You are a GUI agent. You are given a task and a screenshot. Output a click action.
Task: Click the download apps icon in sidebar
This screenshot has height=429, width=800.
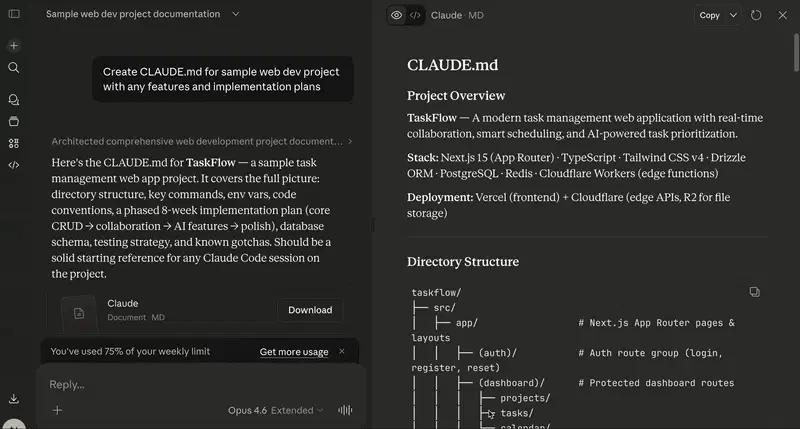(x=14, y=398)
